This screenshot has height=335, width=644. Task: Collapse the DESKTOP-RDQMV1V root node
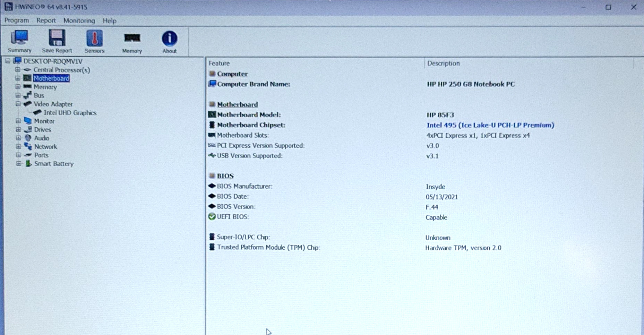point(8,61)
